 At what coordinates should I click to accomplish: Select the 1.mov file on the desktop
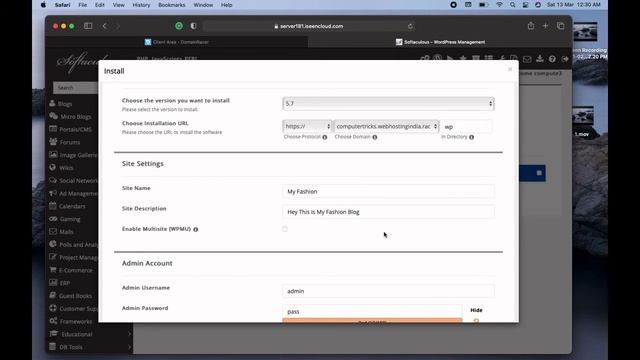582,121
